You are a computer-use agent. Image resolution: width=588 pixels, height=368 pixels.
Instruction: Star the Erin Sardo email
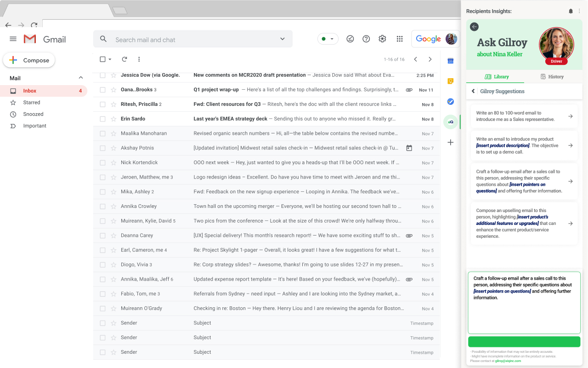[113, 119]
